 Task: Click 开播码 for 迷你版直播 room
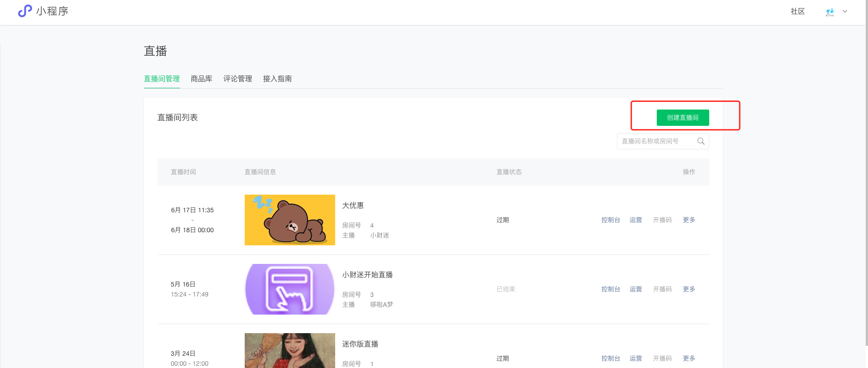coord(662,358)
